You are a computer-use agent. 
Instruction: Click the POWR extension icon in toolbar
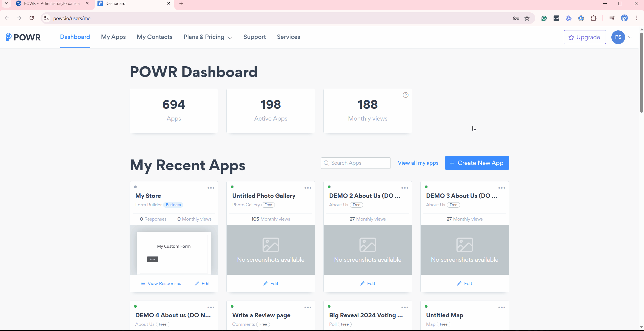[x=625, y=18]
